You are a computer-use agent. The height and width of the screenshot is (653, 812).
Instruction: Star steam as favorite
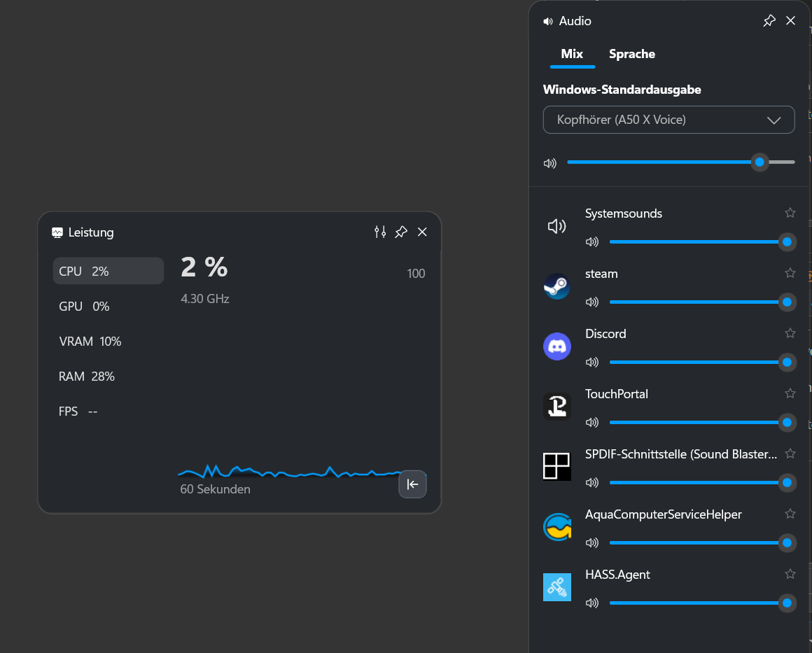click(x=790, y=273)
